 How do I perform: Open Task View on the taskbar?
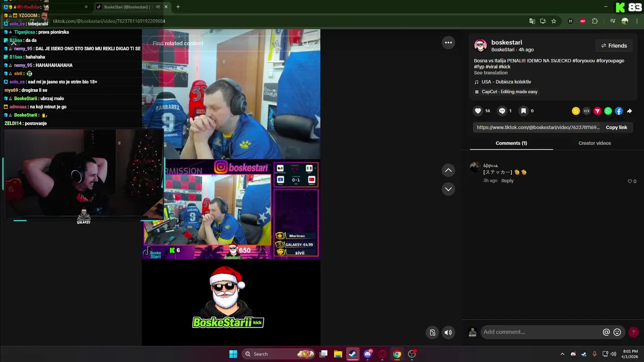tap(324, 354)
